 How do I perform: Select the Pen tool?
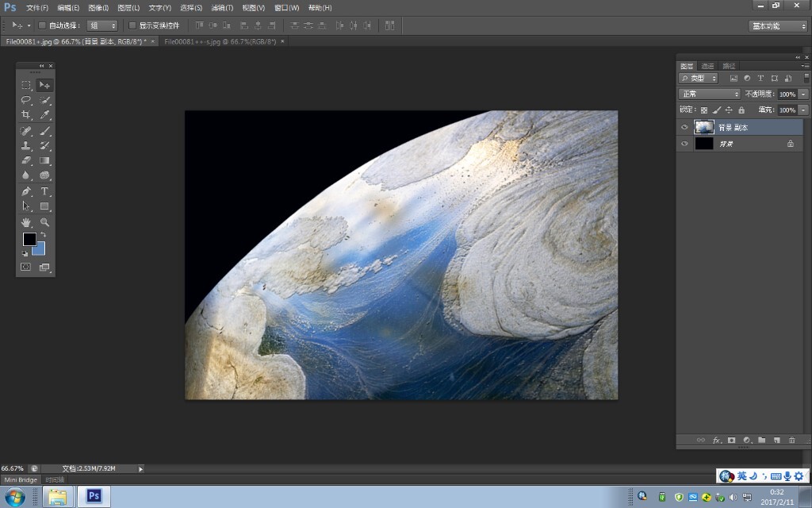click(x=26, y=191)
